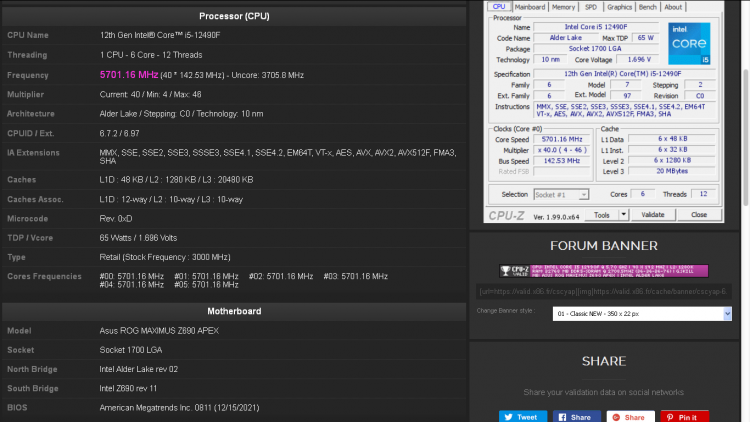Share validation via the Facebook button
This screenshot has width=750, height=422.
(576, 416)
